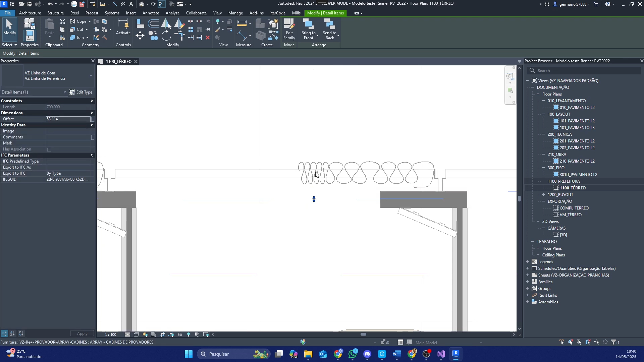Open the navigation wheel in the view
This screenshot has width=644, height=362.
[x=510, y=76]
